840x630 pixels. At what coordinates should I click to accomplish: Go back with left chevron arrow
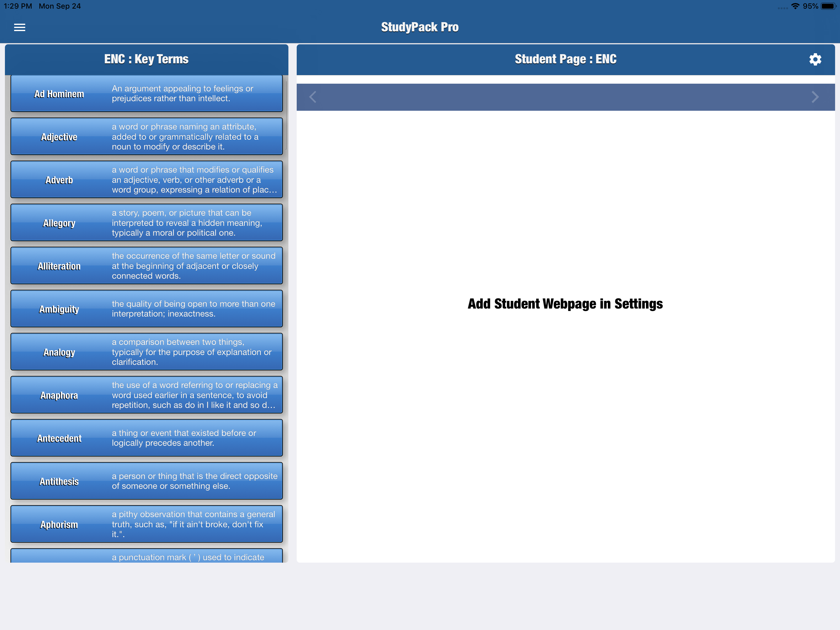click(x=312, y=97)
